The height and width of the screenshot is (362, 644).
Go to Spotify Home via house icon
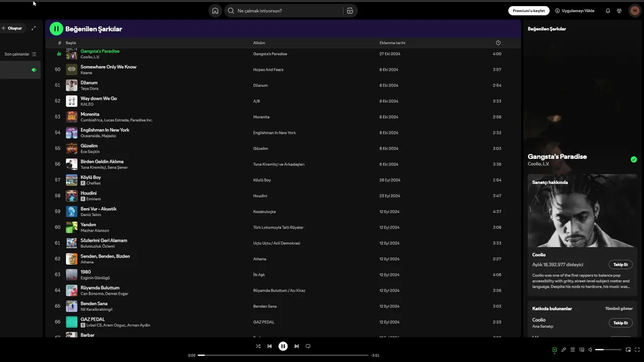215,11
